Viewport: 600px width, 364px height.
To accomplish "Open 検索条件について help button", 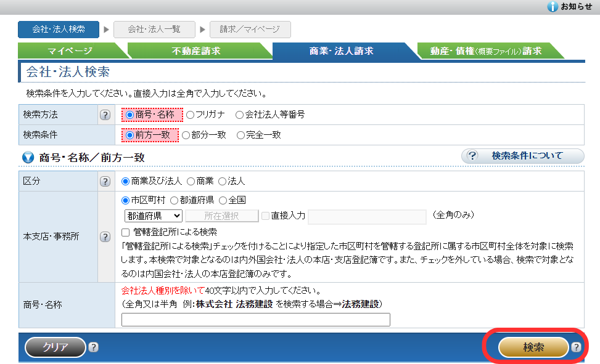I will (x=522, y=156).
